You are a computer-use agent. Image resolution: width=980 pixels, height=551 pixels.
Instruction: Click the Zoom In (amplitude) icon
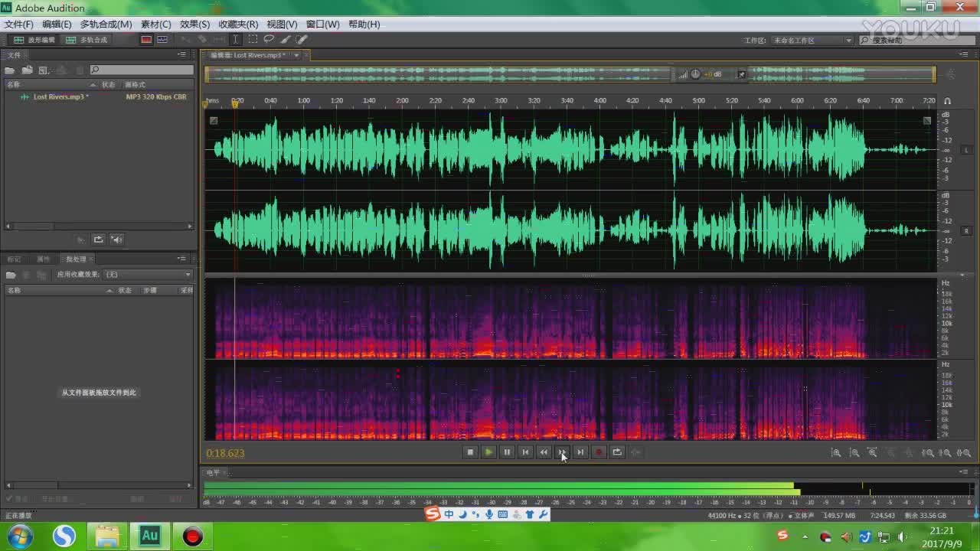836,453
